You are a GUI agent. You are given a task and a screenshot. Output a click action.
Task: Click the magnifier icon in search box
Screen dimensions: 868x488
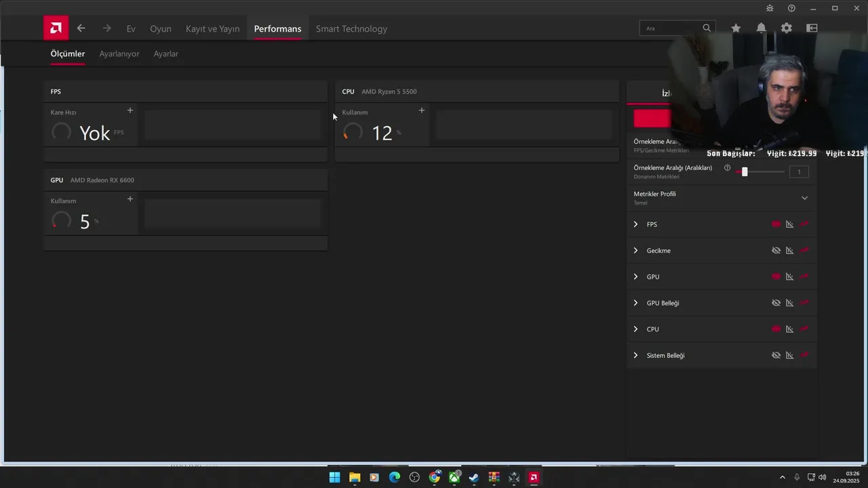(x=707, y=28)
